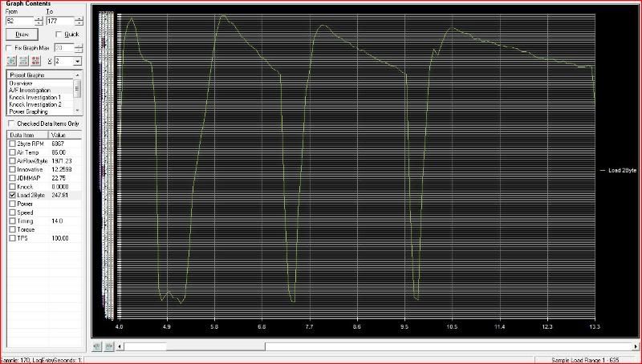
Task: Open the X value dropdown
Action: pos(77,61)
